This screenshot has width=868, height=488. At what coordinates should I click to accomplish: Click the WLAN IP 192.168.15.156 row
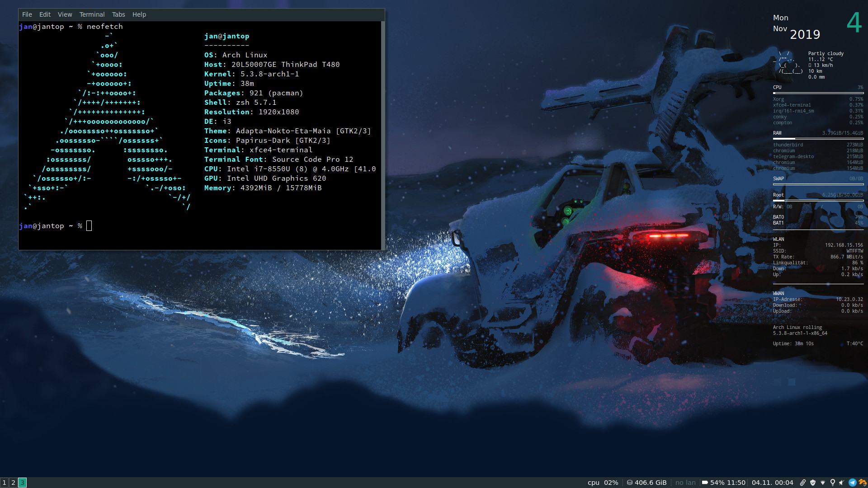[x=818, y=245]
